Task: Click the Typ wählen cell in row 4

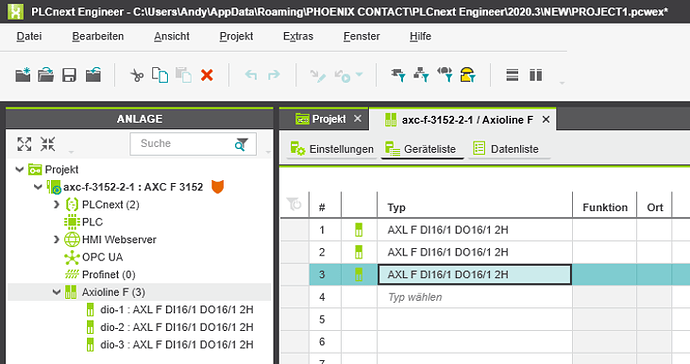Action: tap(474, 297)
